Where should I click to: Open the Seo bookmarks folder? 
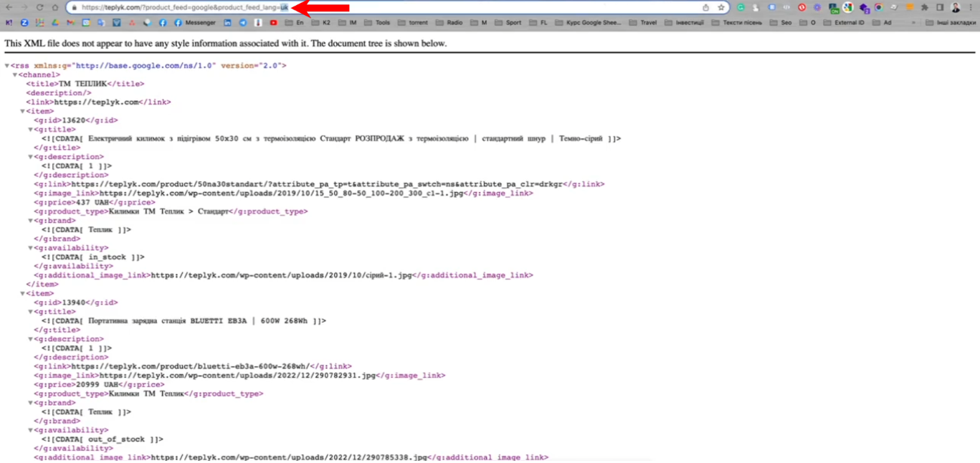[781, 23]
